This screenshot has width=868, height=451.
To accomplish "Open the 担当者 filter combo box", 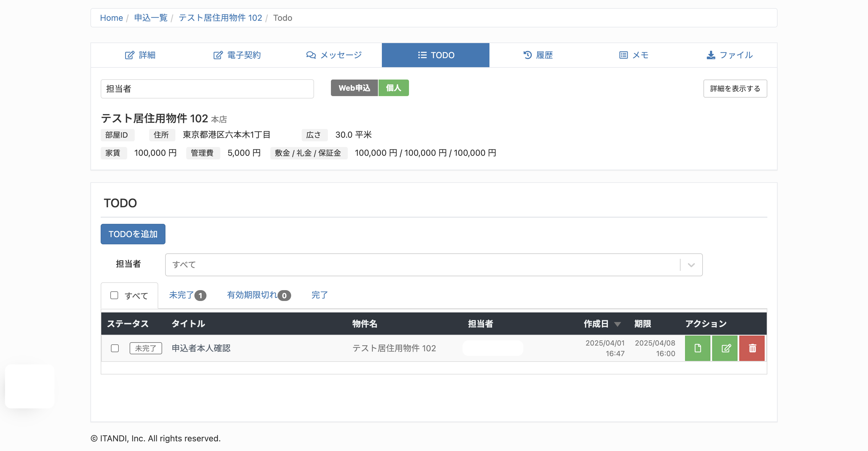I will [434, 265].
